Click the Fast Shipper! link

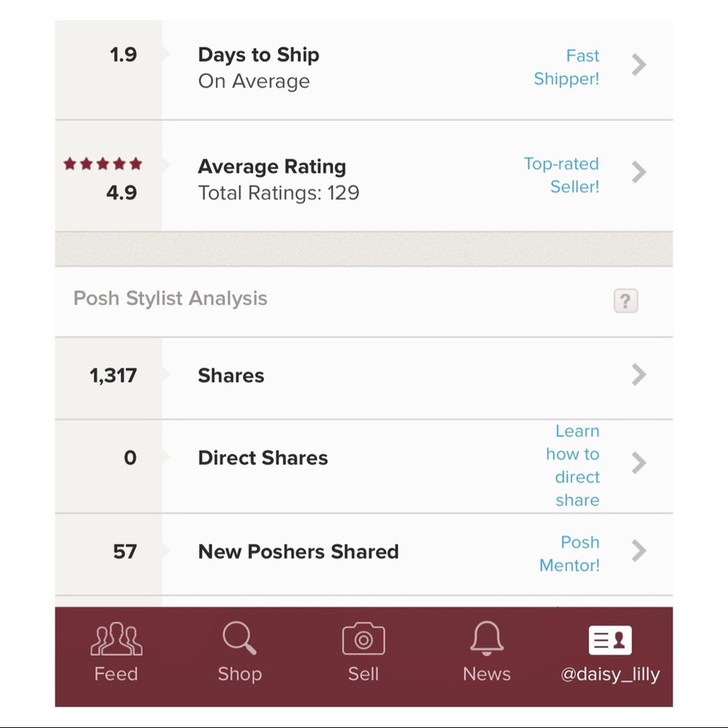566,67
